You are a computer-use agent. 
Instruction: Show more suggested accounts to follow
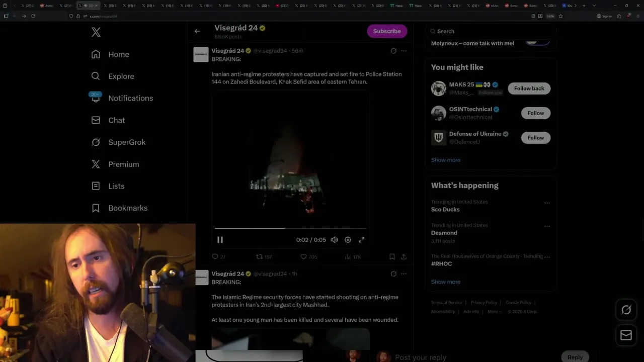(446, 160)
